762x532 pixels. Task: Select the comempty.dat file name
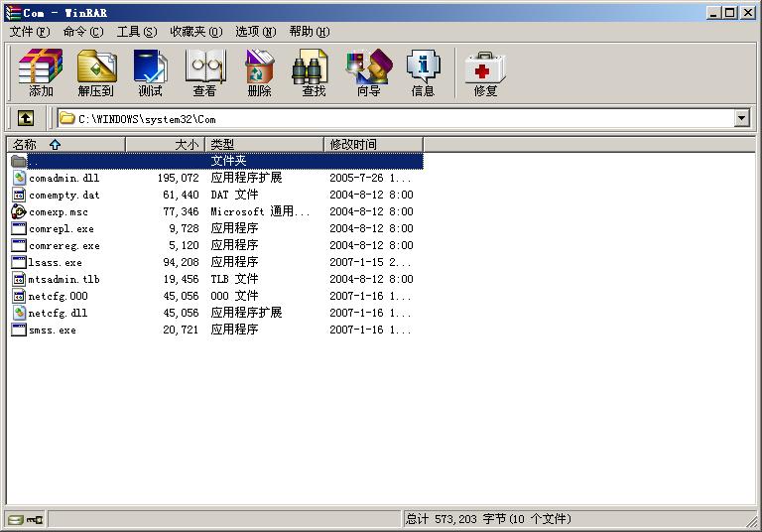[64, 195]
